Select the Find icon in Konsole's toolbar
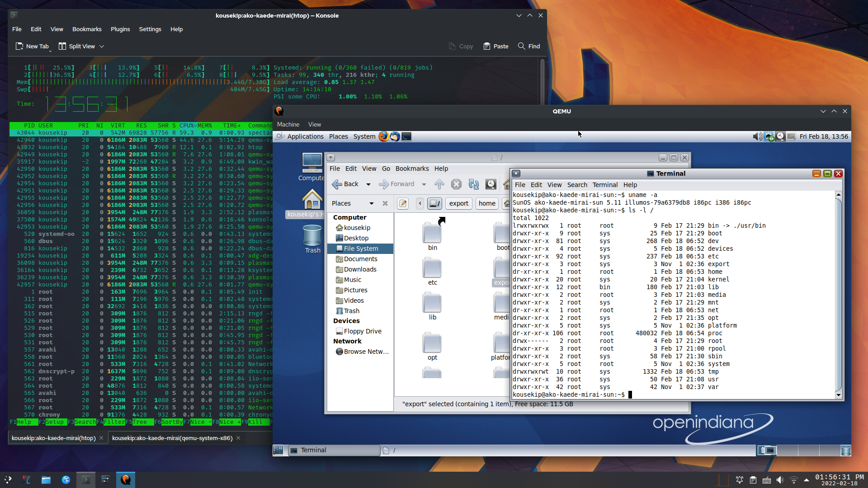This screenshot has height=488, width=868. (x=529, y=46)
